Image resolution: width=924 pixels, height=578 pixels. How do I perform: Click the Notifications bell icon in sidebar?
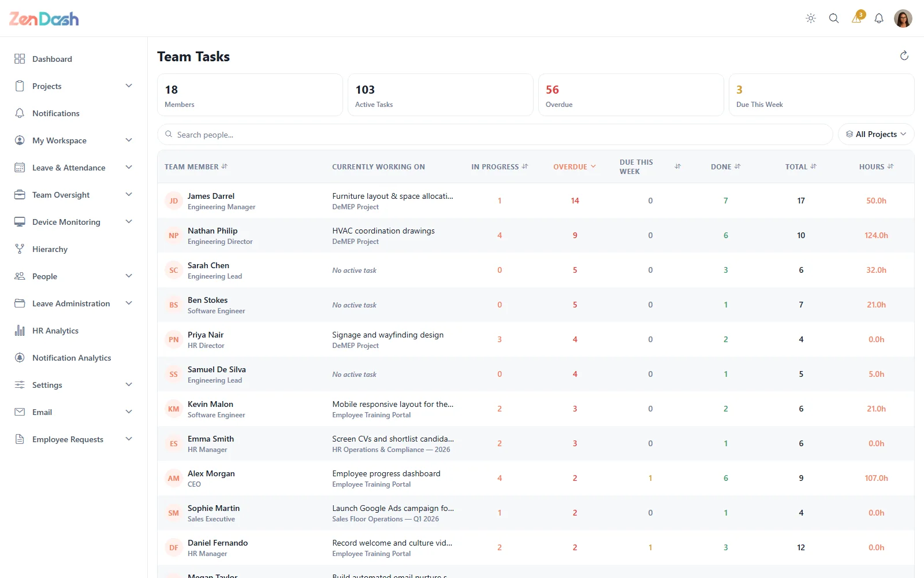(x=20, y=113)
